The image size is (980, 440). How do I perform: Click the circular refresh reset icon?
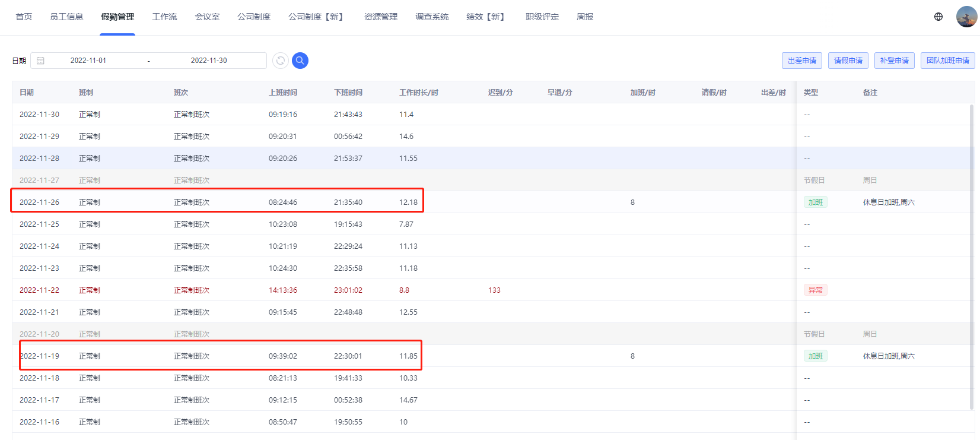[x=281, y=61]
